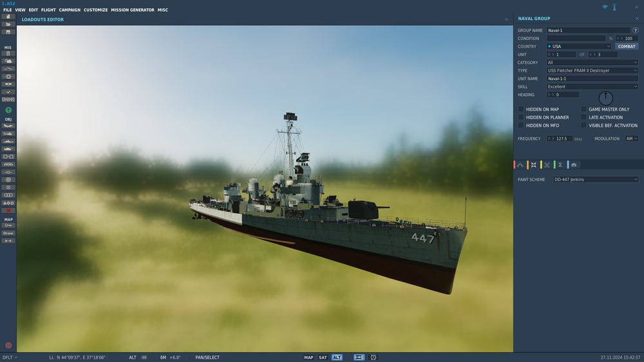The image size is (644, 362).
Task: Open the Category All dropdown
Action: pyautogui.click(x=592, y=62)
